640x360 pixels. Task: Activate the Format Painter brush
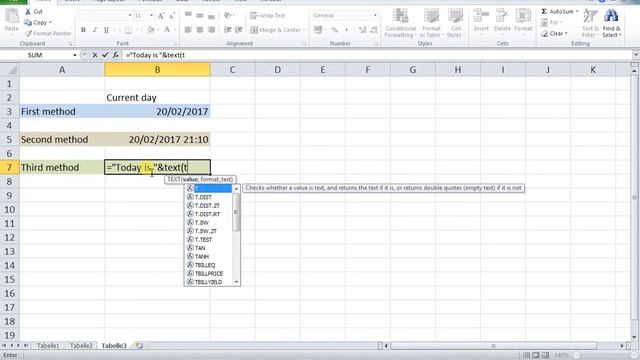[48, 33]
